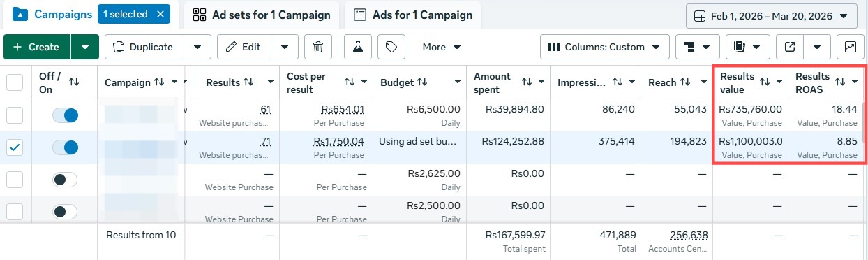This screenshot has width=868, height=260.
Task: Clear the 1 selected filter
Action: [160, 14]
